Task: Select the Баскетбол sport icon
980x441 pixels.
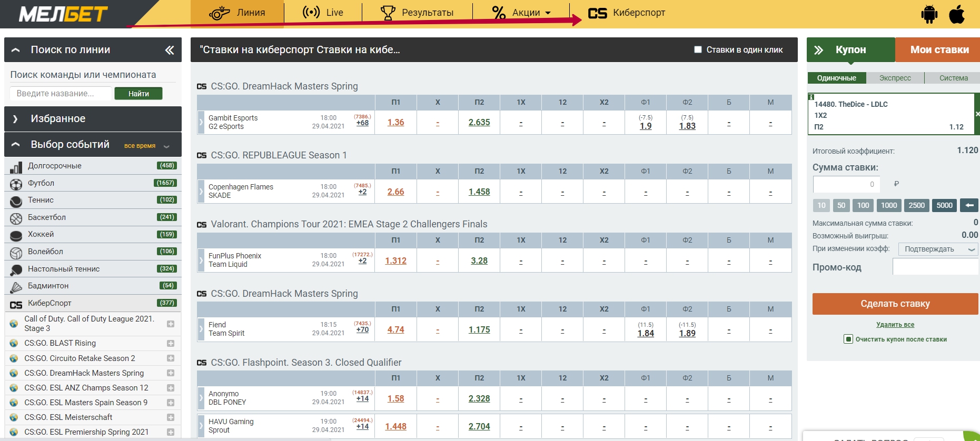Action: [x=16, y=218]
